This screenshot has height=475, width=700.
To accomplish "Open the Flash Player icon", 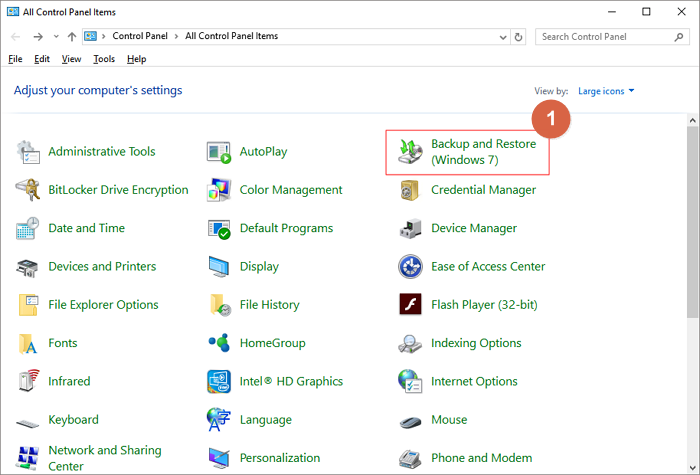I will pyautogui.click(x=411, y=305).
